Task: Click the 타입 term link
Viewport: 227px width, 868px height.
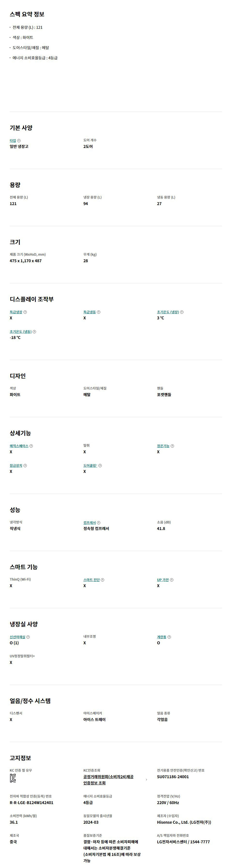Action: click(13, 140)
